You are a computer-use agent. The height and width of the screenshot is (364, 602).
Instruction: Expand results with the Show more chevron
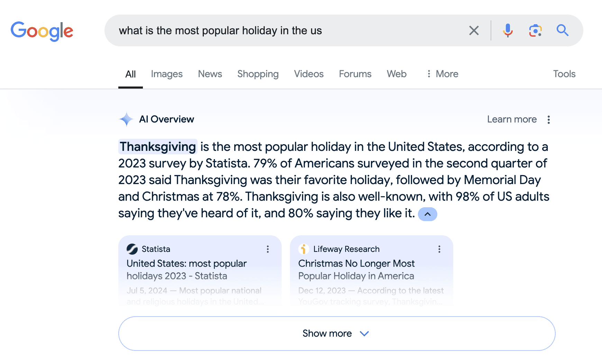click(364, 334)
